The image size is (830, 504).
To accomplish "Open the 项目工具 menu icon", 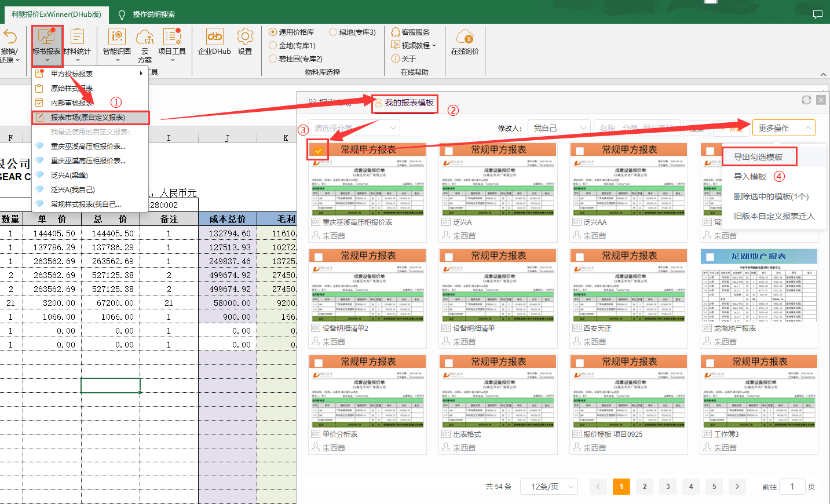I will (172, 45).
